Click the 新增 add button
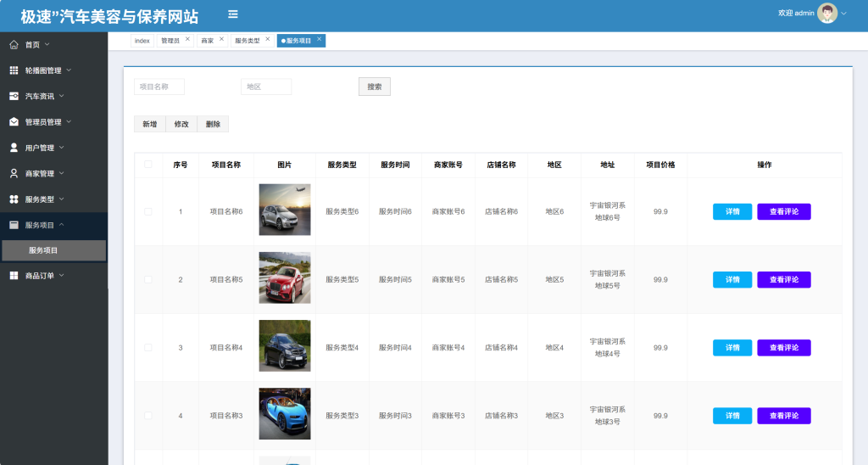The height and width of the screenshot is (465, 868). [150, 124]
